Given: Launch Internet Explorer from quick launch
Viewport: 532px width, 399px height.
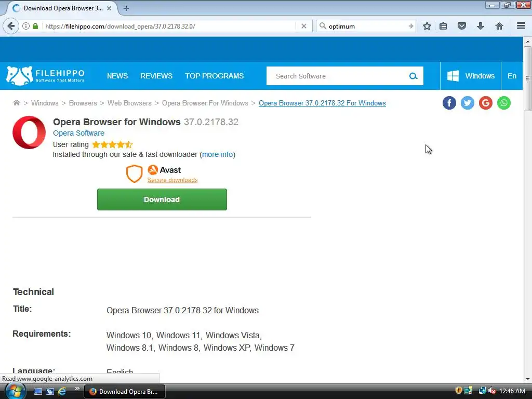Looking at the screenshot, I should click(62, 391).
